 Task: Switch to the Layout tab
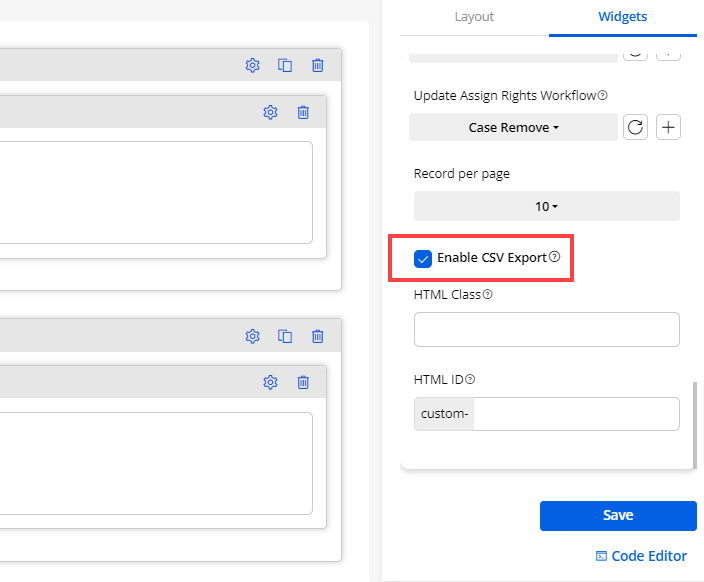474,17
